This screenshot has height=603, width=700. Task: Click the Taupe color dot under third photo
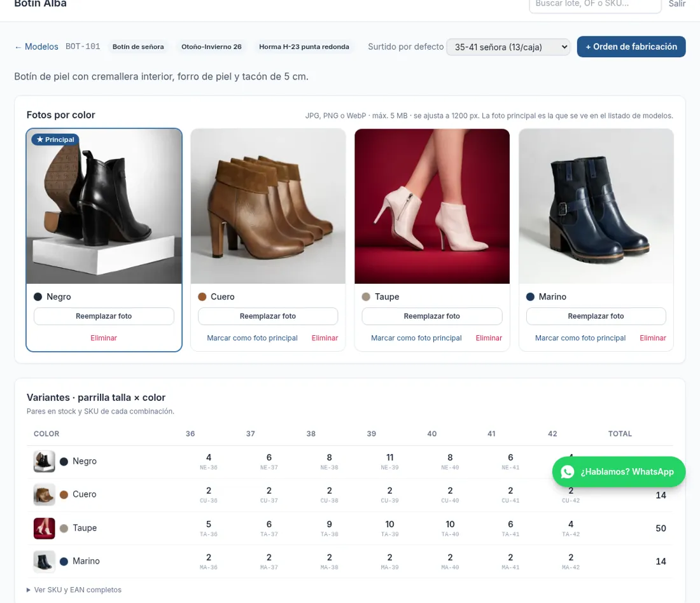366,297
